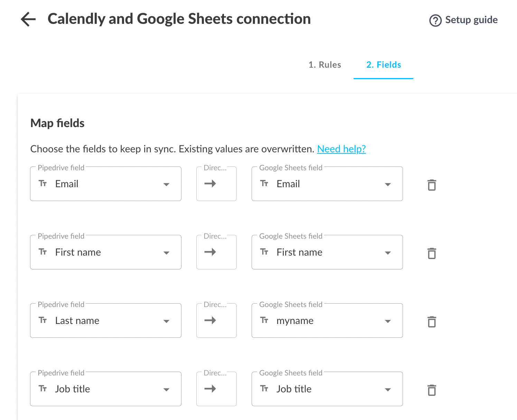Open the Pipedrive Email field dropdown
Screen dimensions: 517x420
[x=167, y=184]
